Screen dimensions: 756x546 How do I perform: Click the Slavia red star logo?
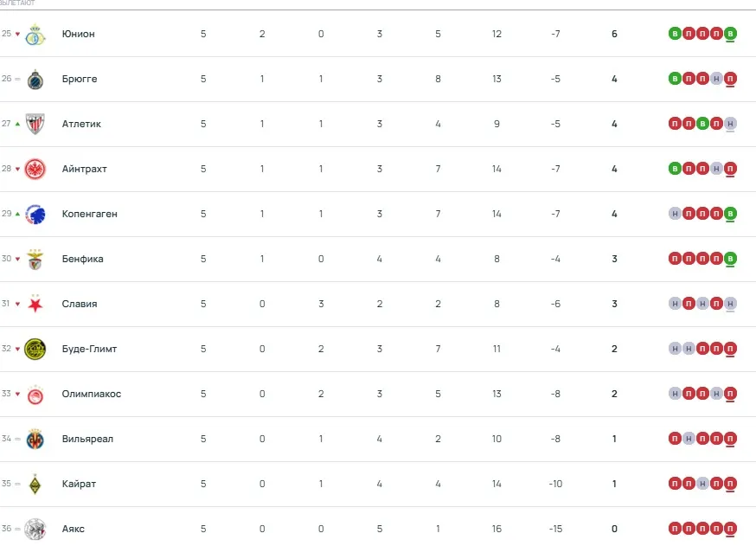35,305
